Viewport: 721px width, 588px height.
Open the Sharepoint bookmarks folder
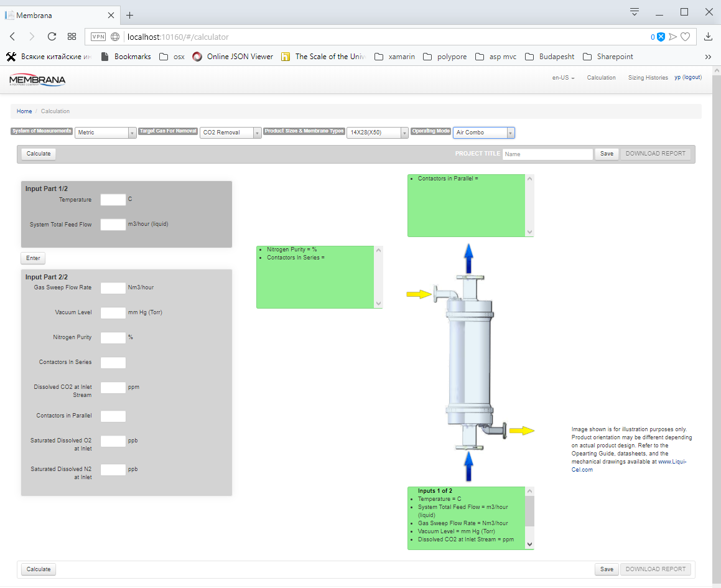[608, 57]
